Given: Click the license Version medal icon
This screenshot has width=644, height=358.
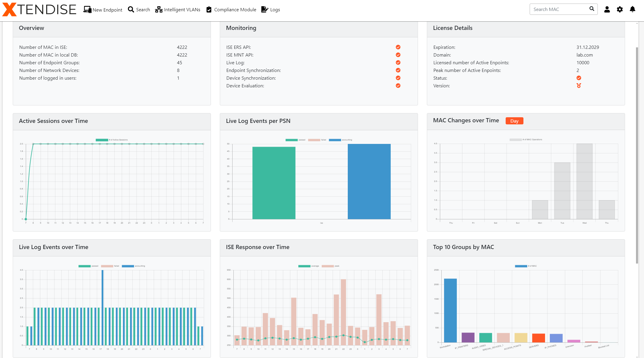Looking at the screenshot, I should [x=579, y=86].
